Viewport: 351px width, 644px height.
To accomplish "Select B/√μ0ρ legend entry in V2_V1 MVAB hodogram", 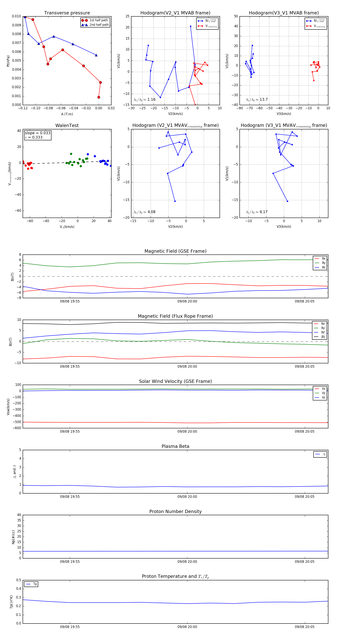I will pyautogui.click(x=207, y=21).
